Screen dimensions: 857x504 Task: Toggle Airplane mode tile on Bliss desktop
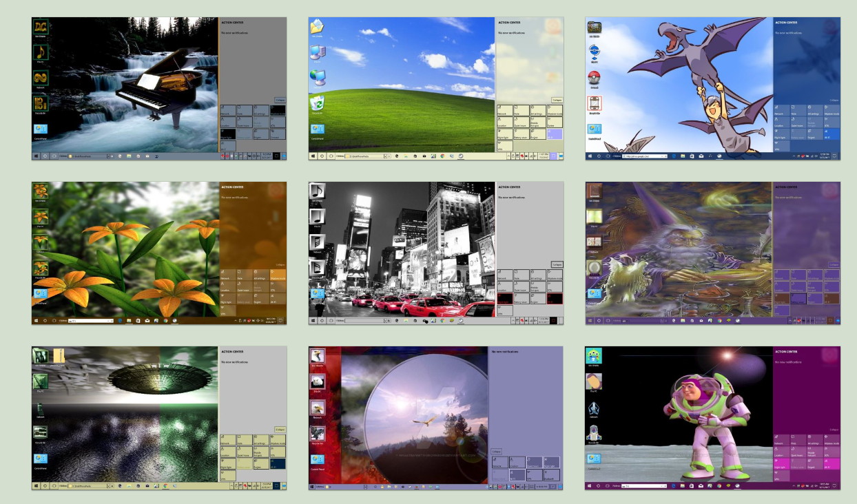coord(555,110)
